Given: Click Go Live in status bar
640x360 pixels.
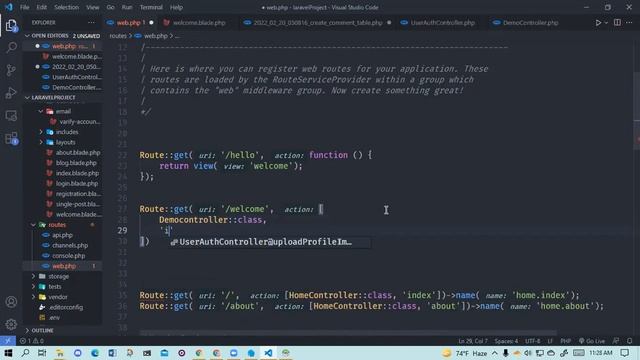Looking at the screenshot, I should (x=592, y=341).
